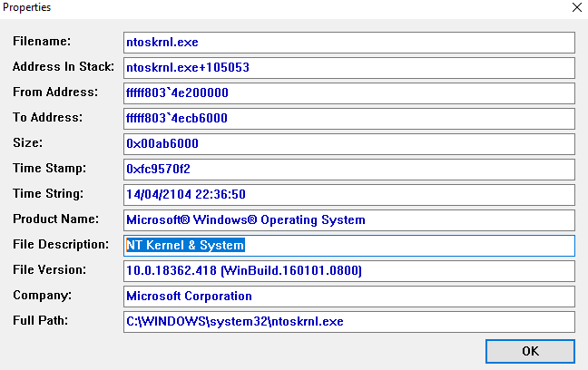Click the 'File Description:' label
Screen dimensions: 588x370
click(61, 245)
